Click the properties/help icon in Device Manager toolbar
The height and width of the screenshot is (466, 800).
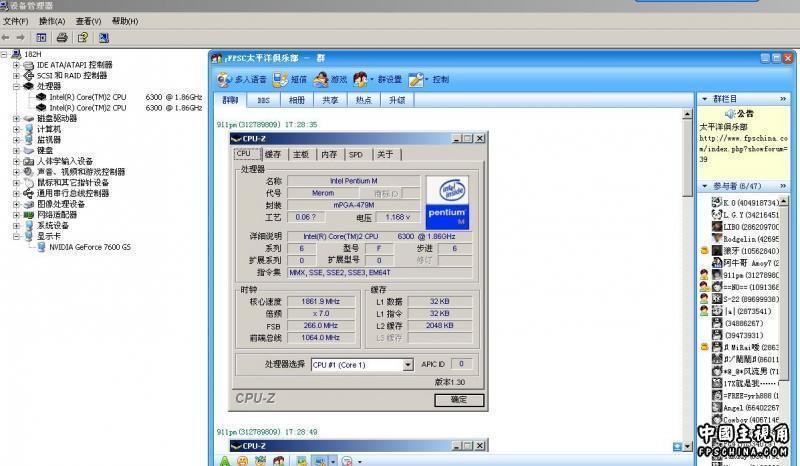pyautogui.click(x=83, y=38)
